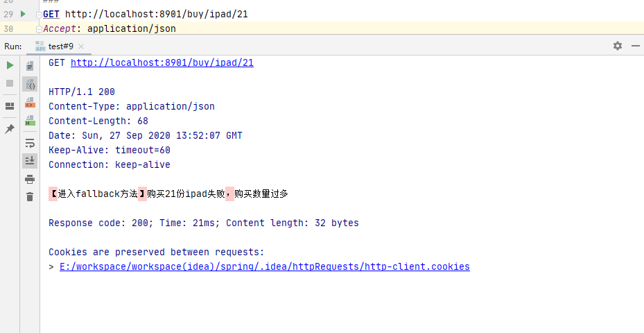
Task: Click the restore layout icon
Action: [x=10, y=106]
